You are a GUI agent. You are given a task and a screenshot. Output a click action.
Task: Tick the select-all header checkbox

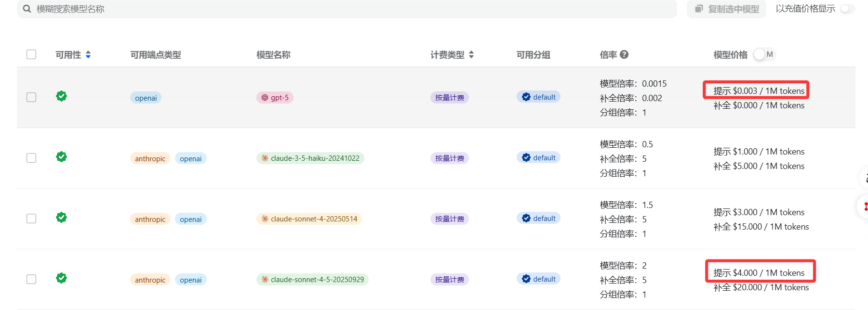point(31,54)
